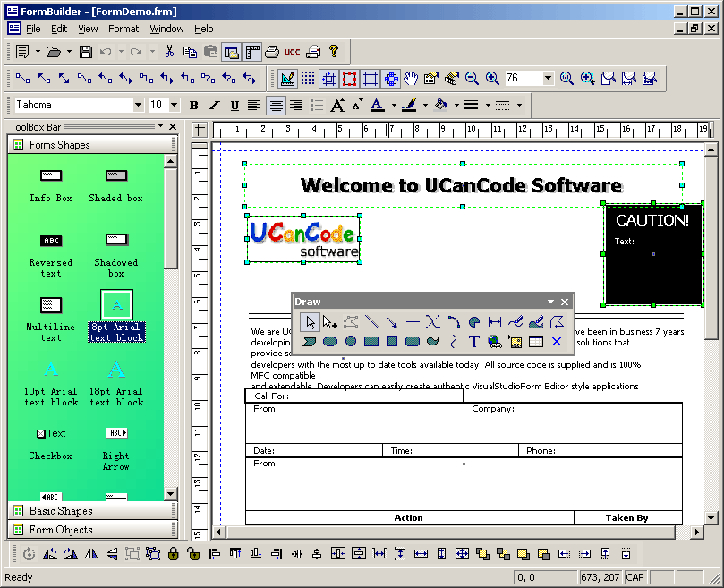Click the dimension line tool in Draw
The width and height of the screenshot is (724, 588).
point(495,322)
